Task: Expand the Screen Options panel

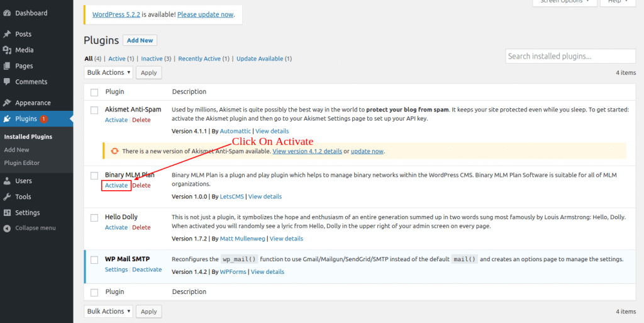Action: [564, 2]
